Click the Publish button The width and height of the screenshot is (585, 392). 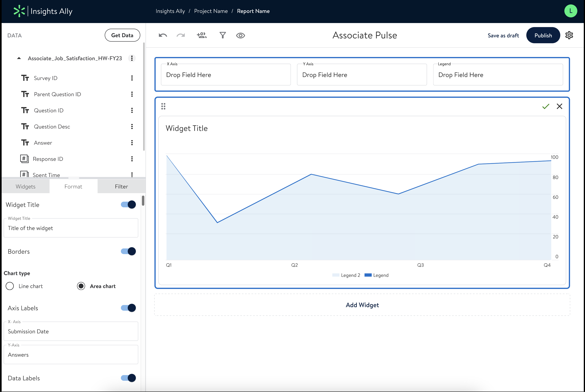543,35
